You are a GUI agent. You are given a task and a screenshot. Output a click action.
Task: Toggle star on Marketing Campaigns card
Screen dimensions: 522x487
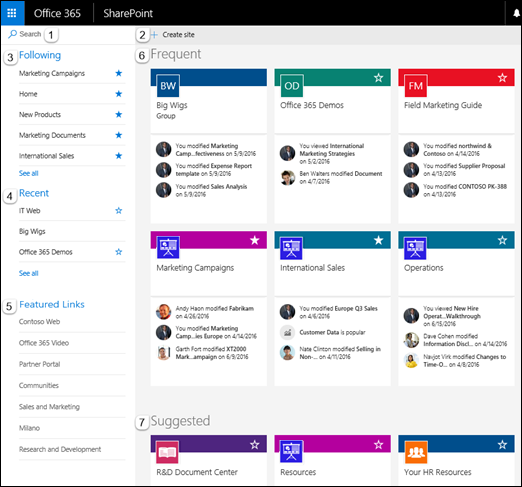(255, 240)
